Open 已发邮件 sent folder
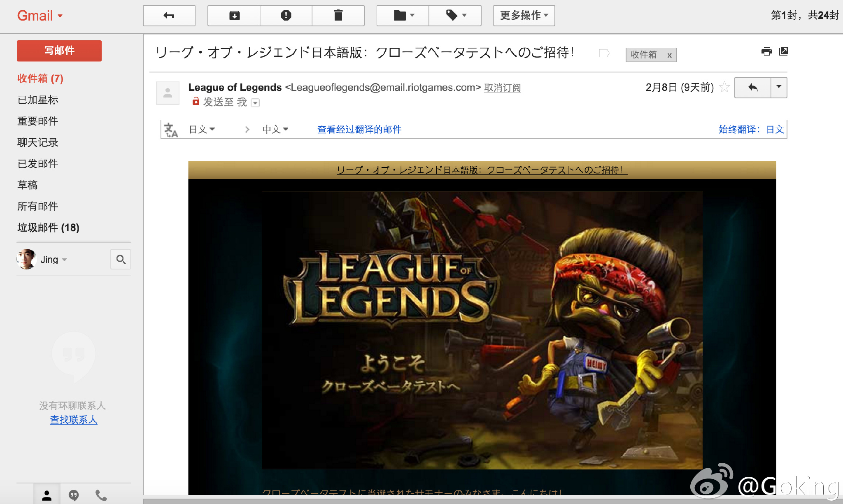Viewport: 843px width, 504px height. tap(38, 164)
